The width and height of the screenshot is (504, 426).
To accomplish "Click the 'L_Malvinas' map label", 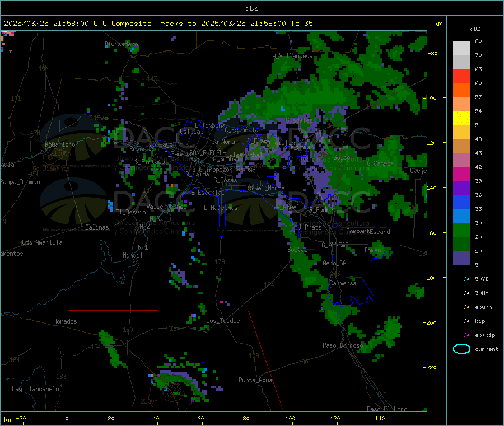I will coord(221,208).
